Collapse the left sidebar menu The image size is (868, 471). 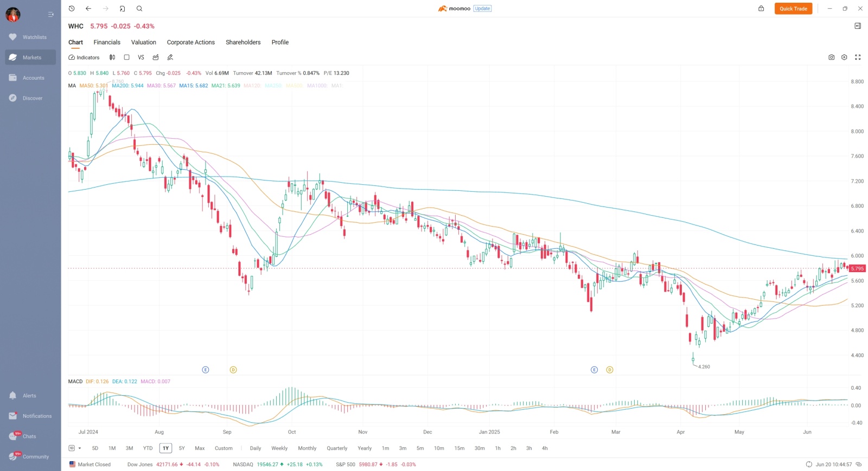click(x=50, y=15)
